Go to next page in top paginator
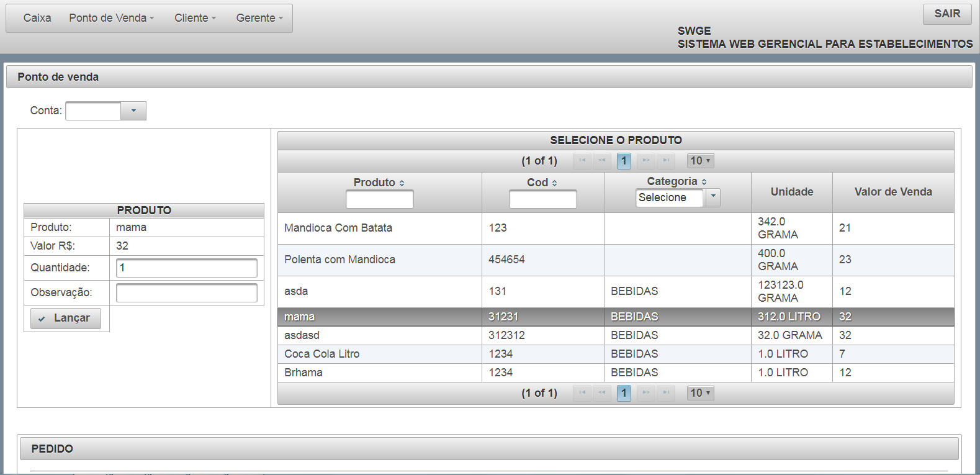This screenshot has height=475, width=980. click(646, 161)
